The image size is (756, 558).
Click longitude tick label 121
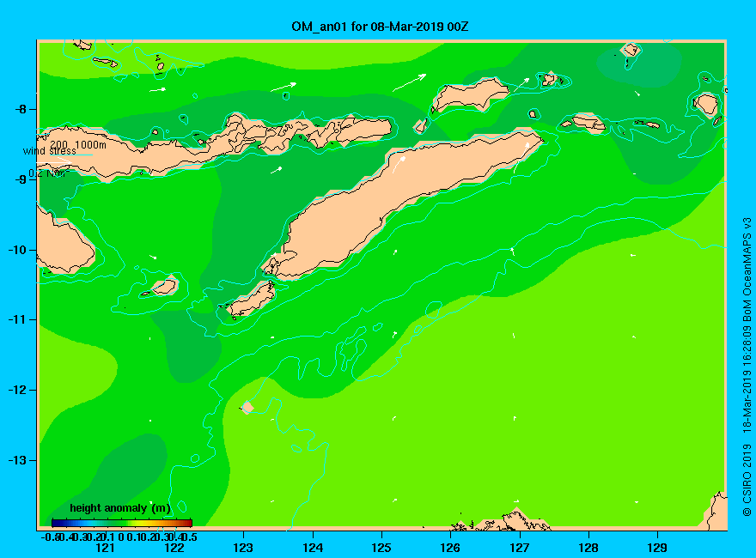105,548
